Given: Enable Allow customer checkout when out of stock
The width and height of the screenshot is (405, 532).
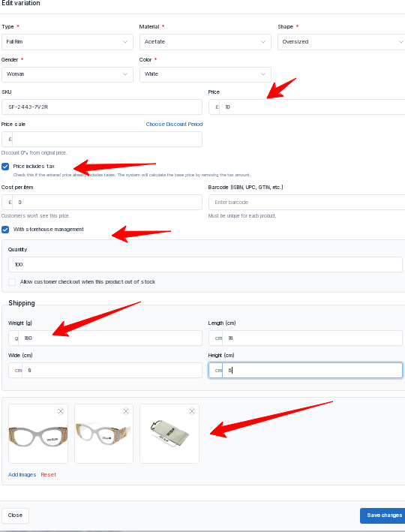Looking at the screenshot, I should pyautogui.click(x=12, y=282).
